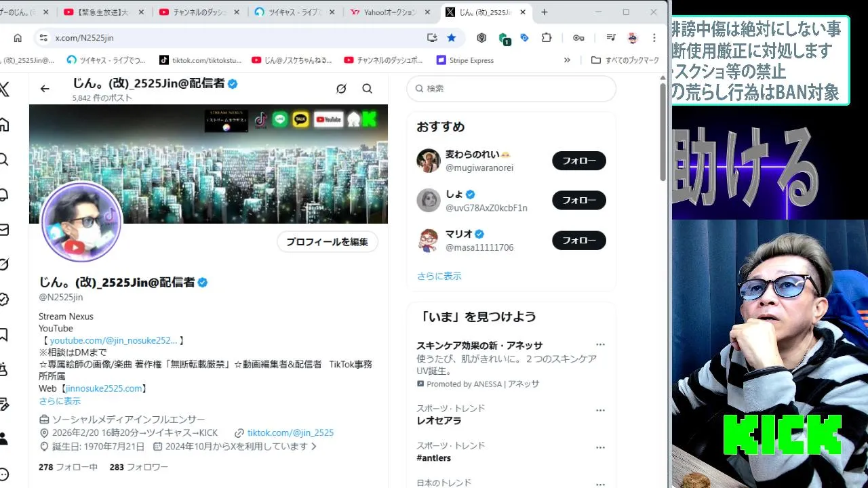Open #antlers trend
Image resolution: width=868 pixels, height=488 pixels.
pyautogui.click(x=434, y=457)
